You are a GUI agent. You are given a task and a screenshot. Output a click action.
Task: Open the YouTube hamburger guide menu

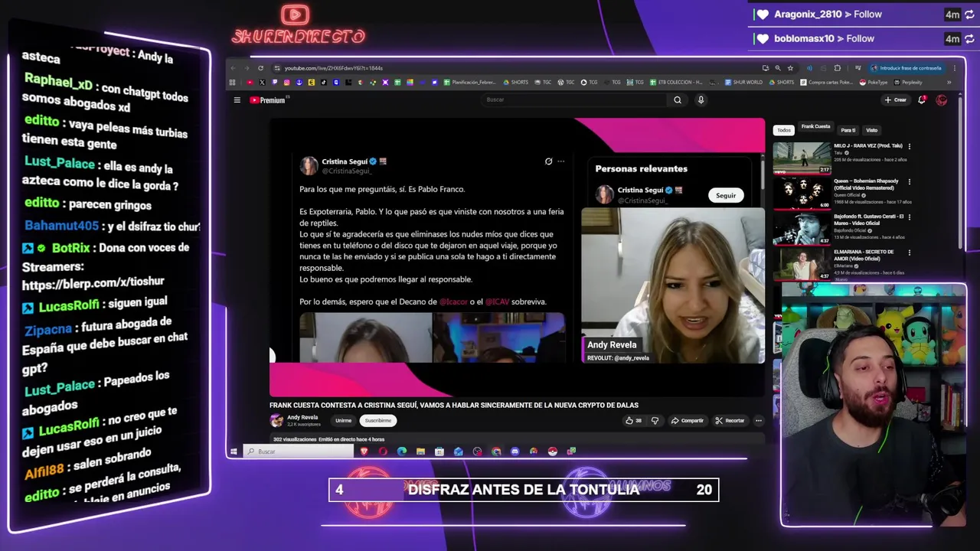(237, 99)
